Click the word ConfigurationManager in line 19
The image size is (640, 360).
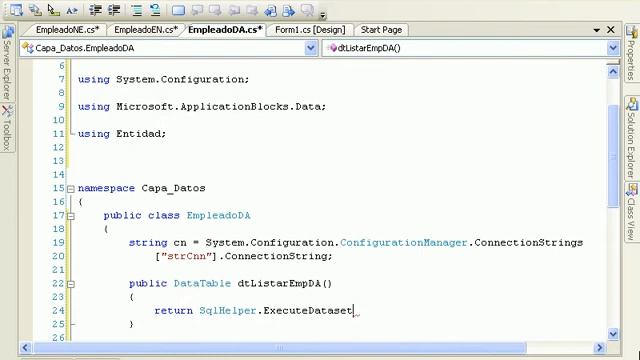tap(404, 243)
